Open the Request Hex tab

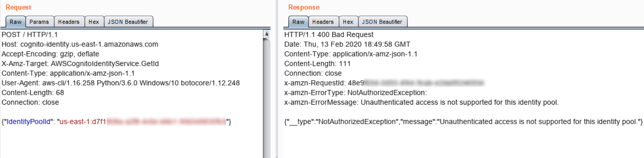(x=94, y=22)
